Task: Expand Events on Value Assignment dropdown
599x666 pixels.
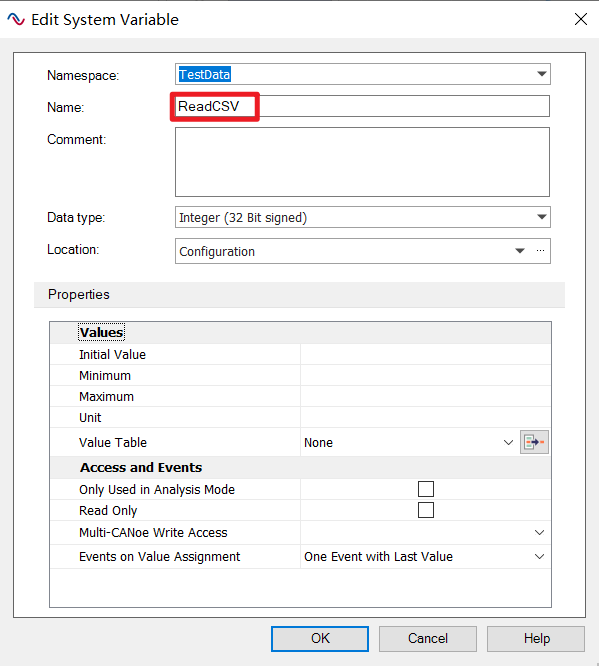Action: tap(539, 556)
